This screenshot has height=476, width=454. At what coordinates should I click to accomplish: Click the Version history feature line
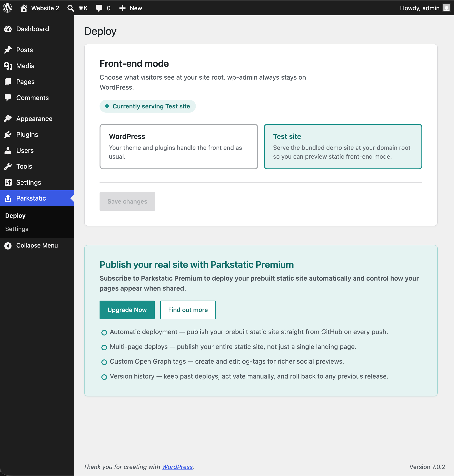pos(249,376)
